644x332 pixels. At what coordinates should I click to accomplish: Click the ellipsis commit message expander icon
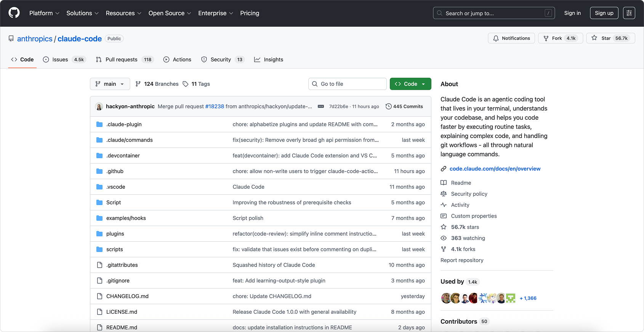[321, 106]
